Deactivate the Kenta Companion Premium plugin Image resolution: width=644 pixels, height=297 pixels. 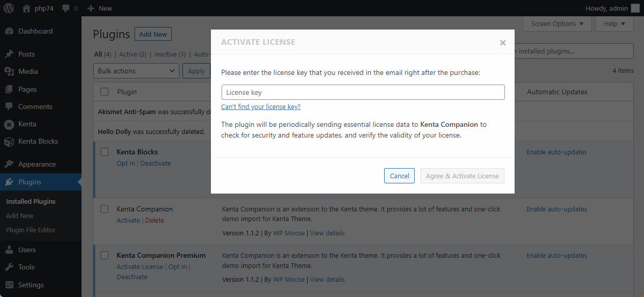pos(132,277)
